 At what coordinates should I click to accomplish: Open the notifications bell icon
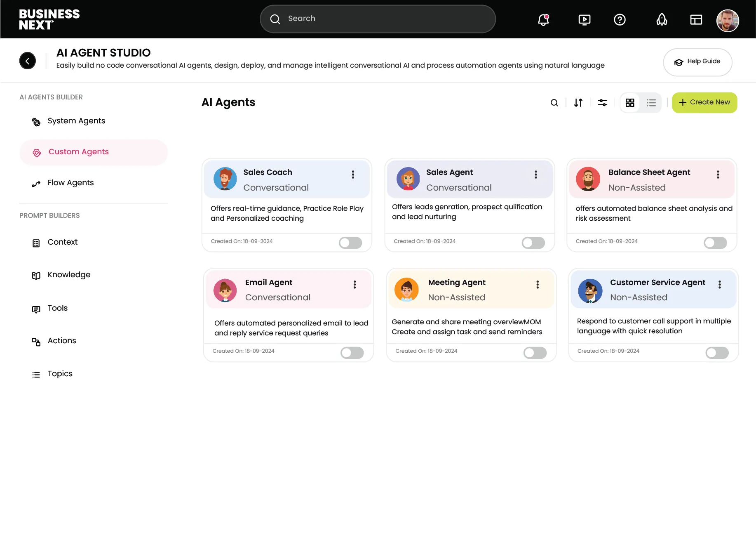(543, 19)
